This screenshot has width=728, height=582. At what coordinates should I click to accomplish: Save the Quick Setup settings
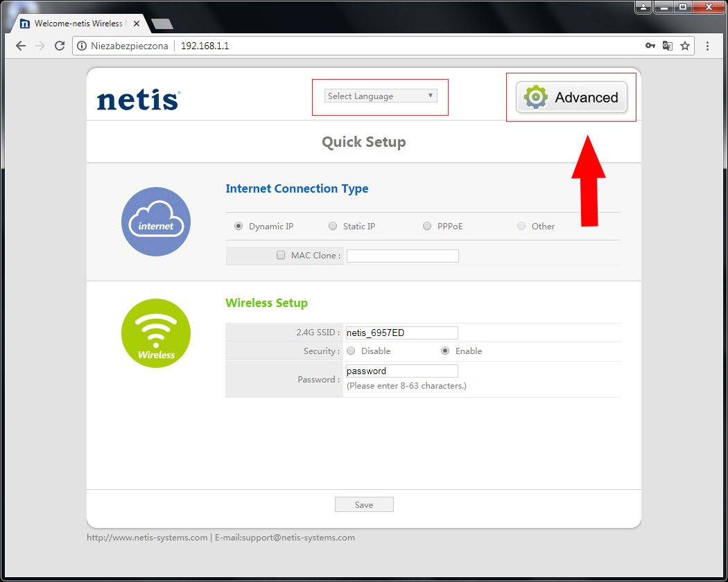[364, 504]
